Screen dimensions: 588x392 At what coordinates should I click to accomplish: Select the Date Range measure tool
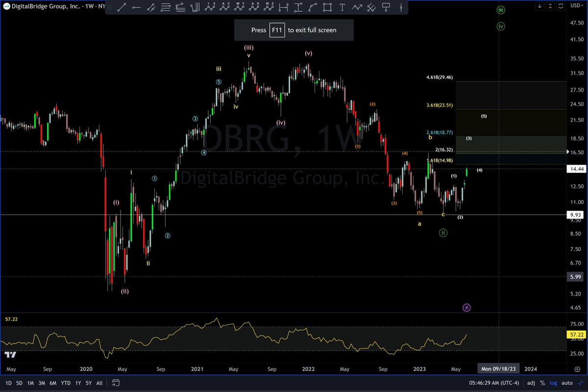pyautogui.click(x=283, y=7)
